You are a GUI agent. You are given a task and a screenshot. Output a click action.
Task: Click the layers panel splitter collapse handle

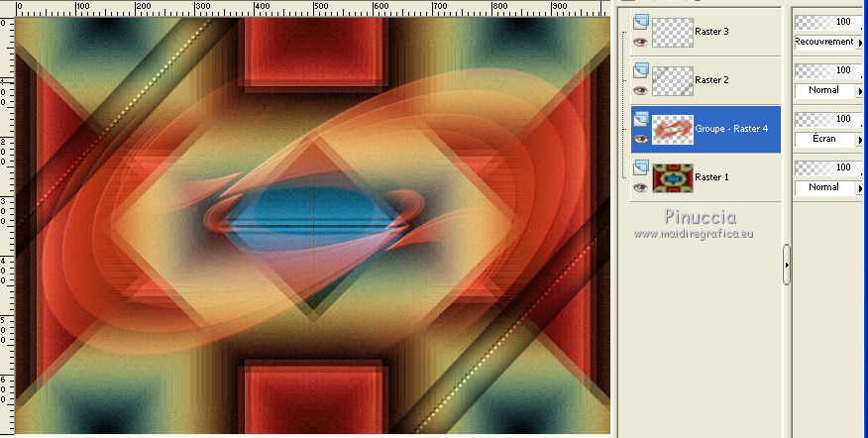787,265
